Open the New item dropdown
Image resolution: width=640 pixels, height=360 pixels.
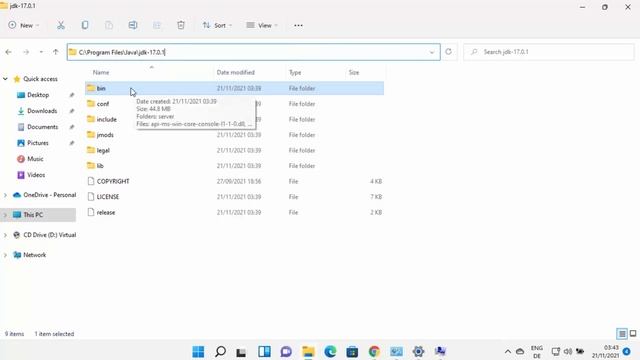(24, 25)
